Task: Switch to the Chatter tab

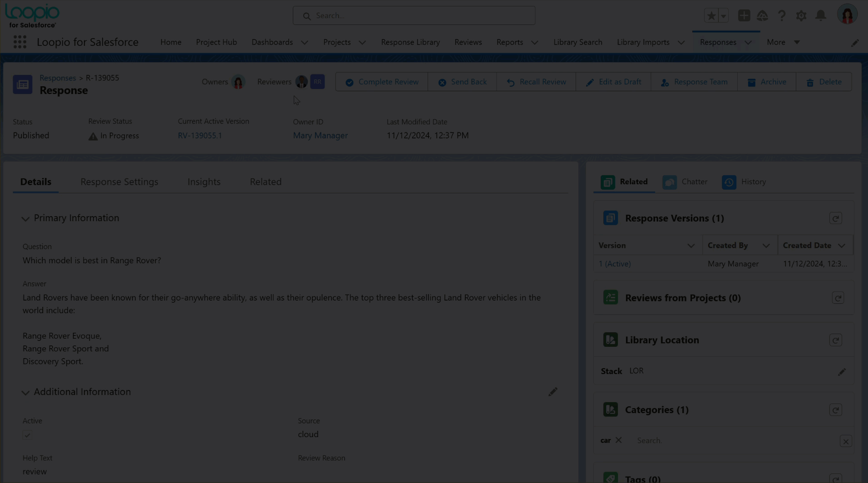Action: coord(685,182)
